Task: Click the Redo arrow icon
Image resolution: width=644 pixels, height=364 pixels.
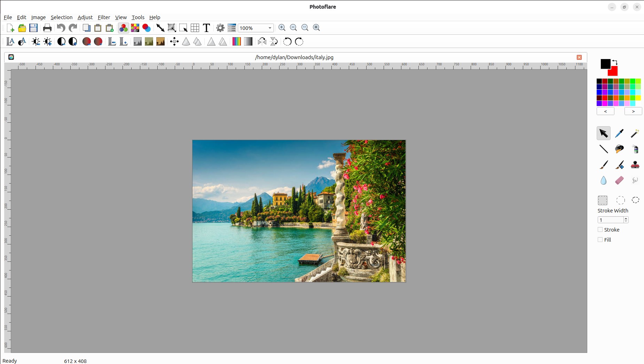Action: pyautogui.click(x=73, y=28)
